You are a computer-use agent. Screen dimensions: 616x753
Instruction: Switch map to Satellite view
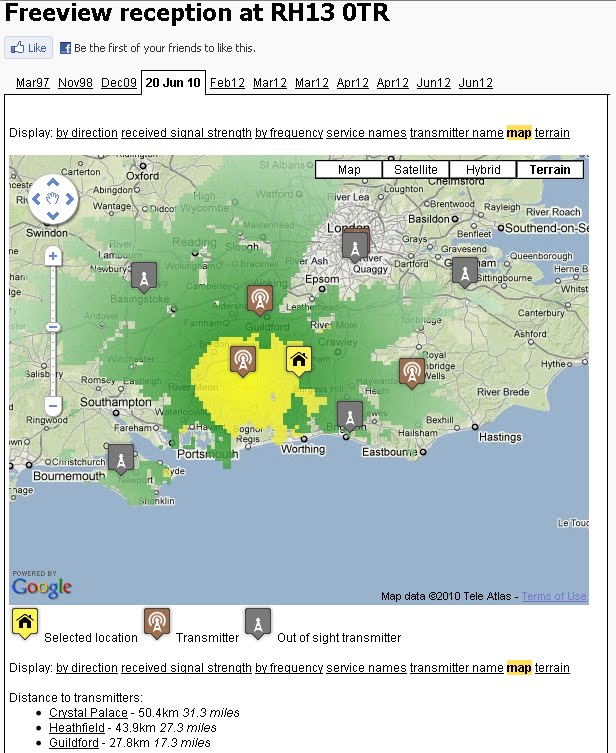pyautogui.click(x=416, y=170)
